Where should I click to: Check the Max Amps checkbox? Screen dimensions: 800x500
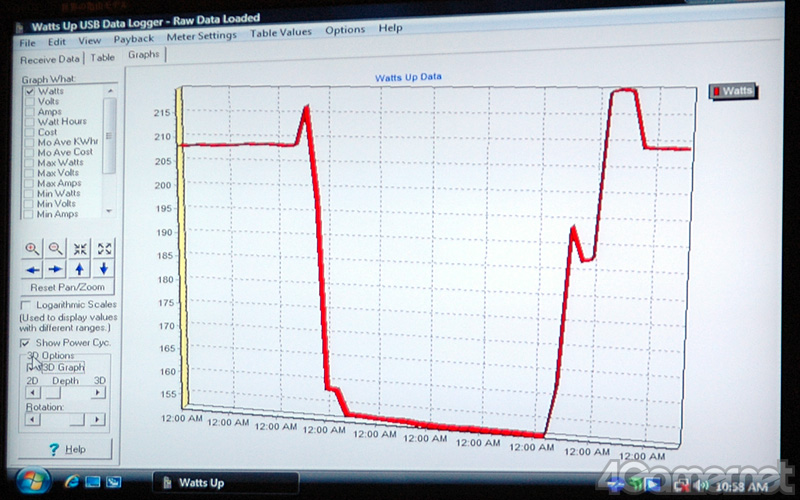click(30, 183)
